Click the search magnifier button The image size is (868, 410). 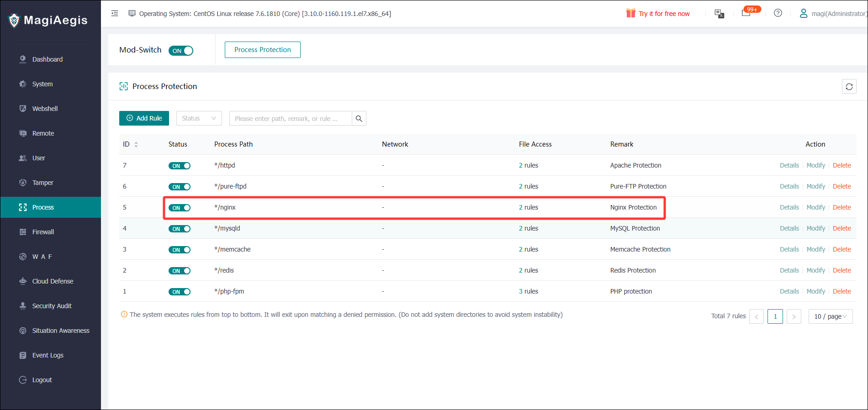(359, 118)
